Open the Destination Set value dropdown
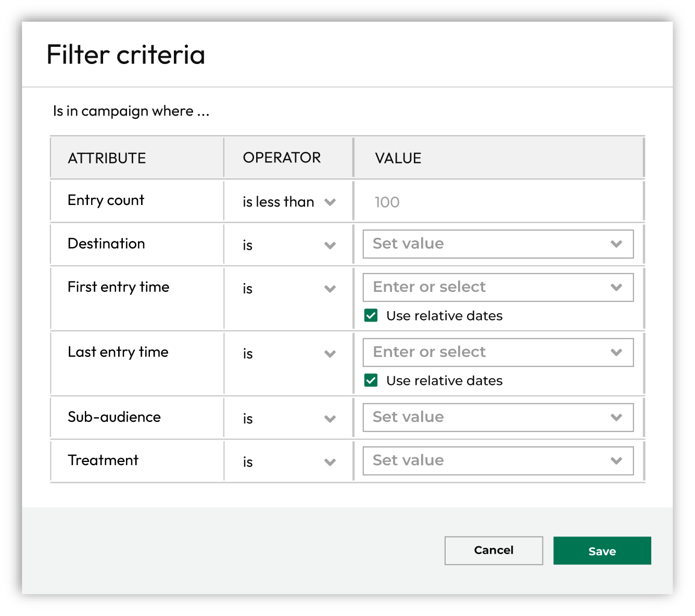The image size is (695, 616). (498, 244)
